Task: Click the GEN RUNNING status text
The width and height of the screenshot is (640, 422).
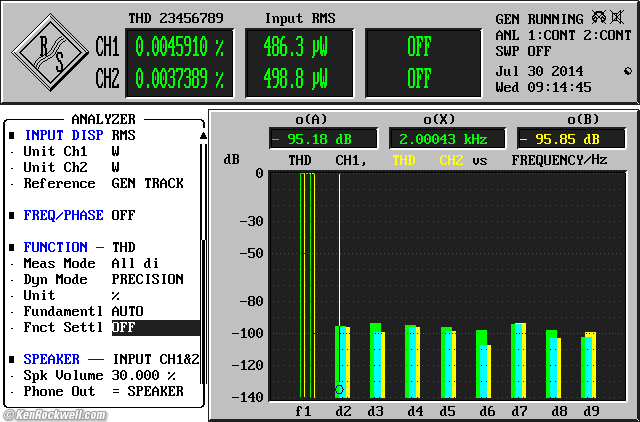Action: [539, 19]
